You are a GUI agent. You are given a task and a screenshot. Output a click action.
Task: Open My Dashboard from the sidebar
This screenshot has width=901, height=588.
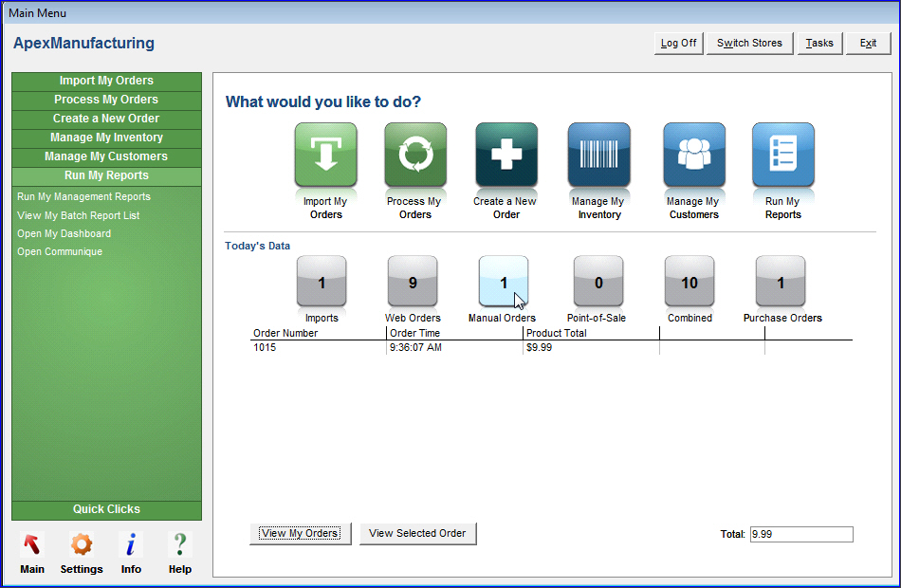pyautogui.click(x=64, y=233)
